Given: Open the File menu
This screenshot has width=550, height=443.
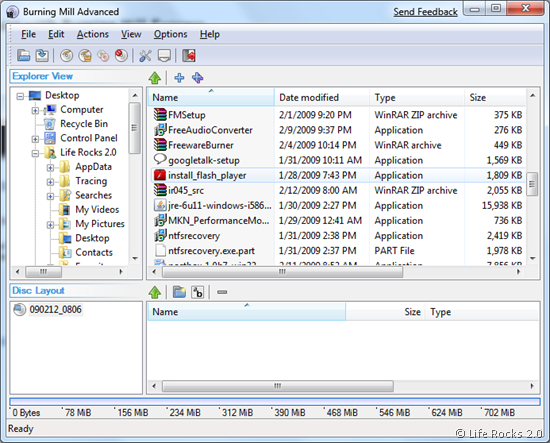Looking at the screenshot, I should (28, 34).
